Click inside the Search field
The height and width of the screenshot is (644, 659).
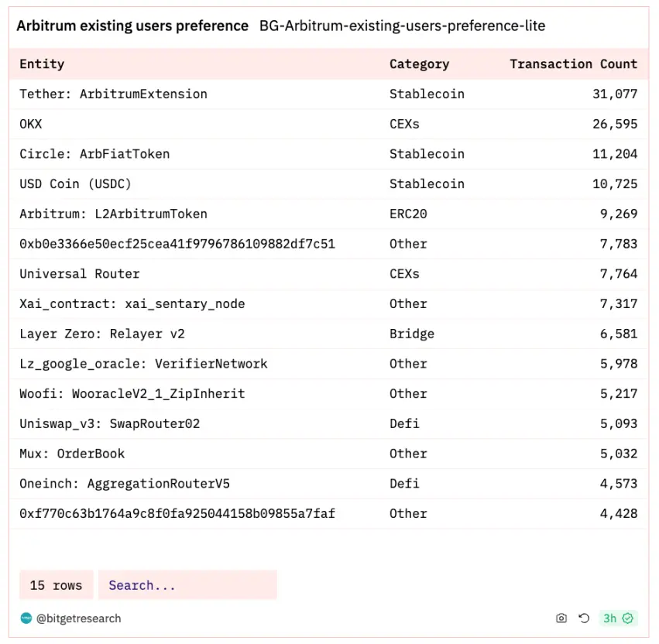[187, 585]
